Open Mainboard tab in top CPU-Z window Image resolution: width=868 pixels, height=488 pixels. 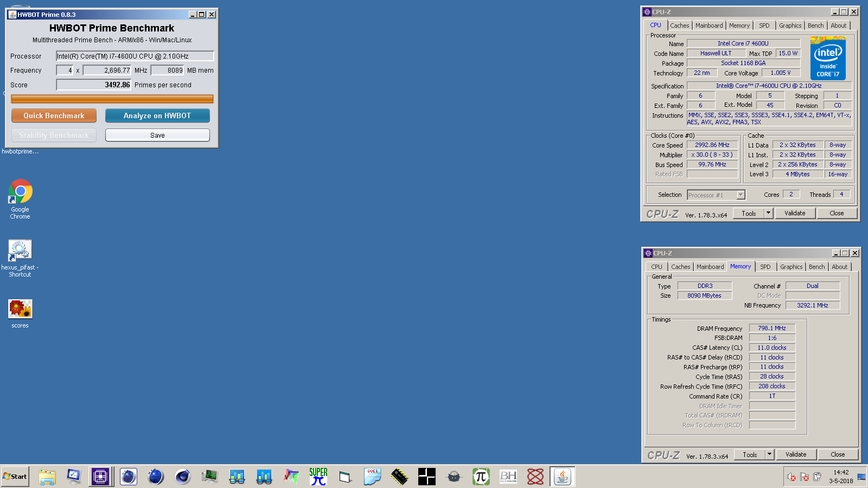pos(709,25)
